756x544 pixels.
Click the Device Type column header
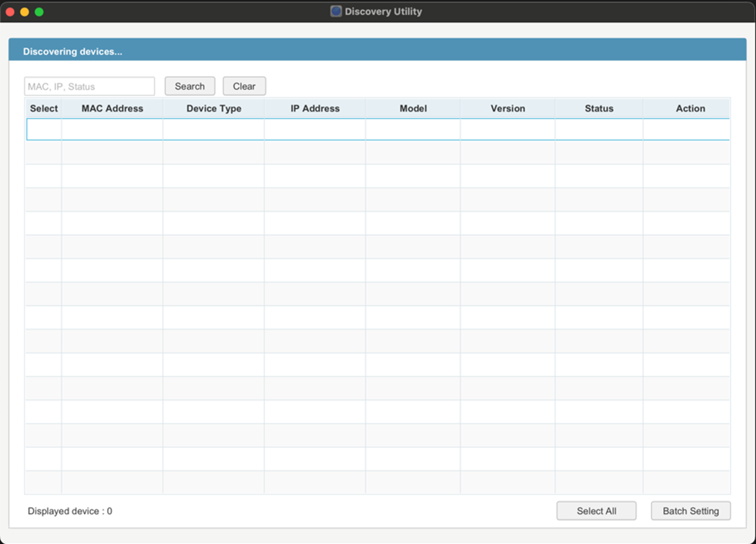[214, 109]
